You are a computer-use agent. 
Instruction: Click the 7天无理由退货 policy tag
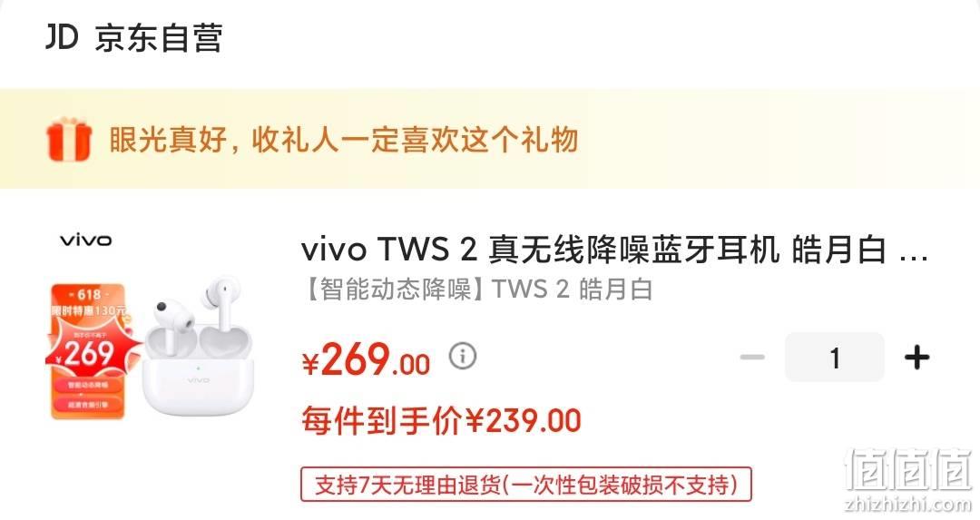tap(525, 485)
